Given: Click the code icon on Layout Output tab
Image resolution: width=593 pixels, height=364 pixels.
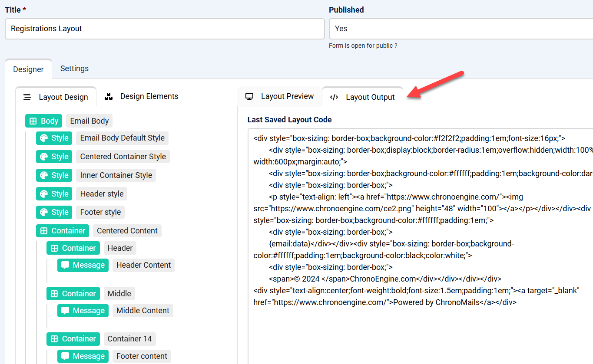Looking at the screenshot, I should pos(334,97).
